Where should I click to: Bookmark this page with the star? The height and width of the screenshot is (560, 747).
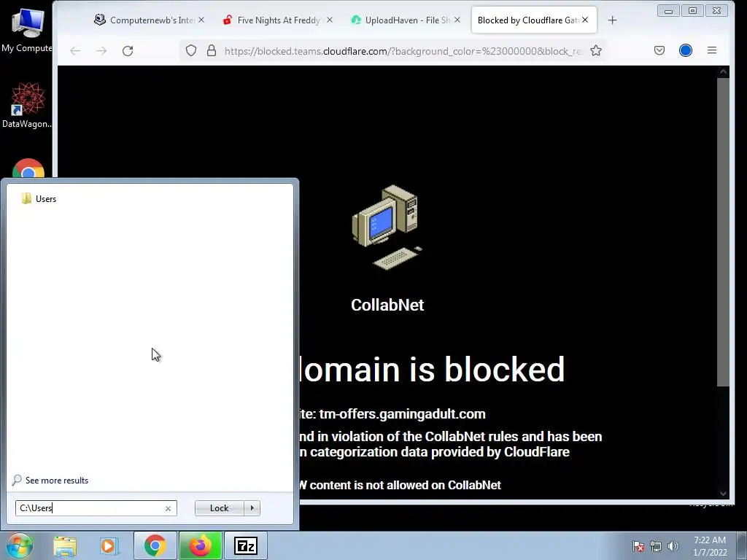point(596,50)
